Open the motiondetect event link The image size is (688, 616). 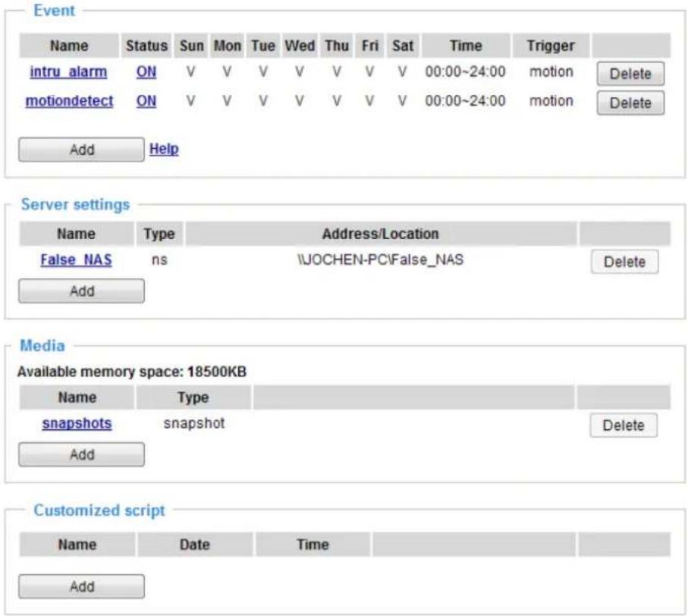tap(69, 101)
